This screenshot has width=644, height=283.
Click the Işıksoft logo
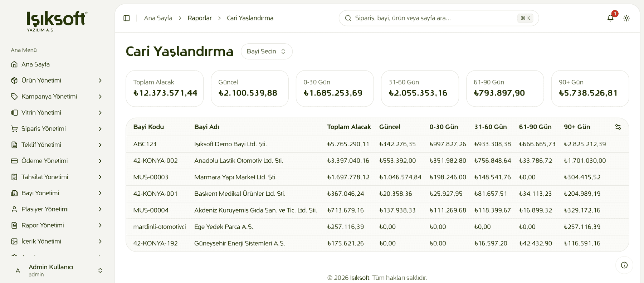click(x=57, y=21)
